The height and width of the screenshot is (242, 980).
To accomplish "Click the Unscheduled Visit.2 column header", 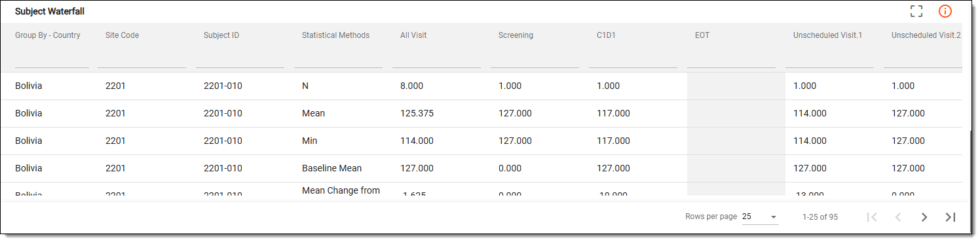I will 926,35.
